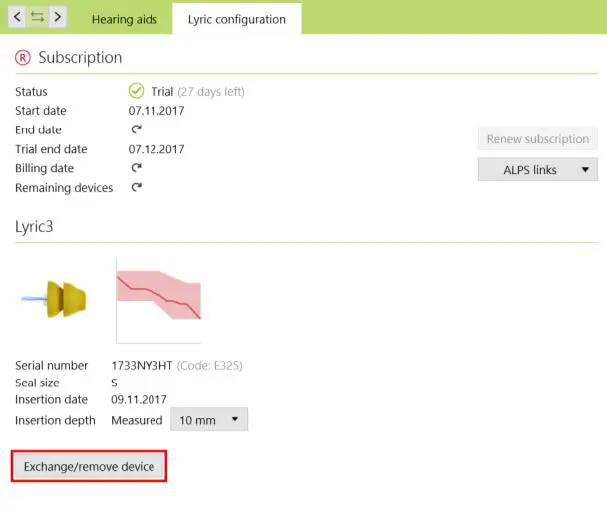Click the serial number 1733NY3HT
The height and width of the screenshot is (510, 607).
click(142, 365)
